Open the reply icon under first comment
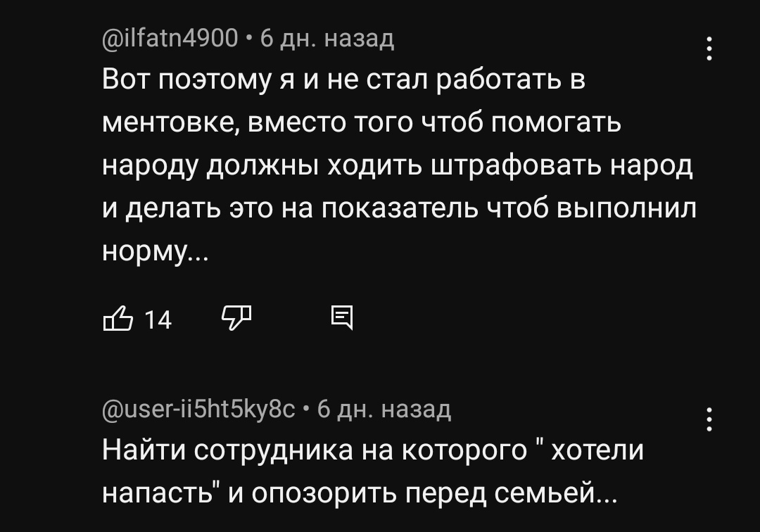The image size is (760, 532). [x=342, y=319]
